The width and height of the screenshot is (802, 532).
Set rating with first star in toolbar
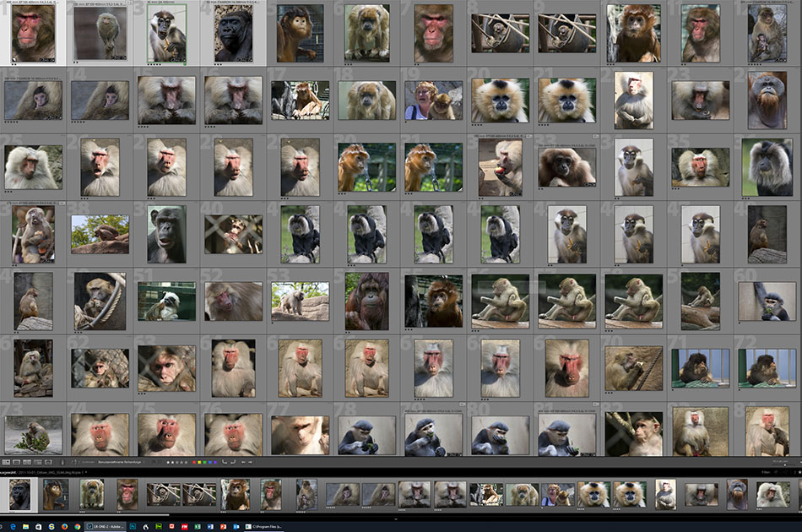point(168,462)
